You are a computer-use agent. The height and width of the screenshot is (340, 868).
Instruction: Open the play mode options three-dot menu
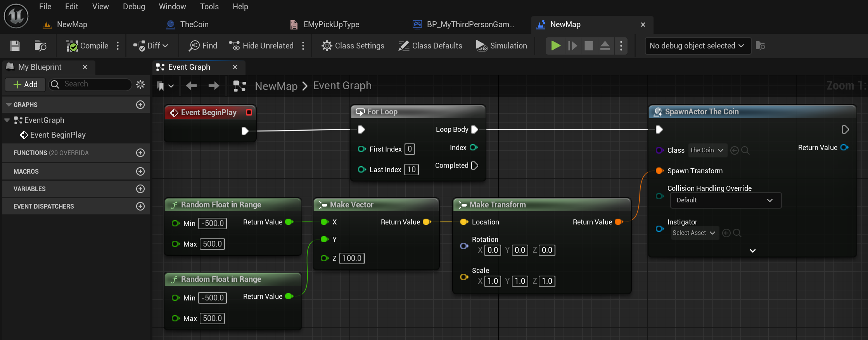point(621,46)
